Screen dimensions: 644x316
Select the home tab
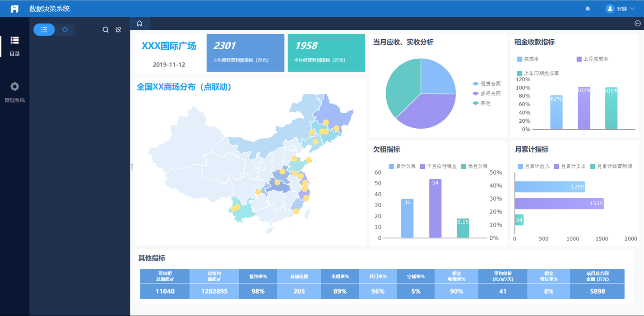click(x=139, y=23)
